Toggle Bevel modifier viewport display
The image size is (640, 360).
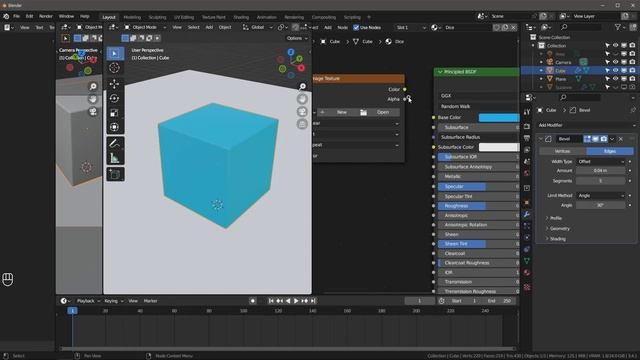pyautogui.click(x=596, y=139)
